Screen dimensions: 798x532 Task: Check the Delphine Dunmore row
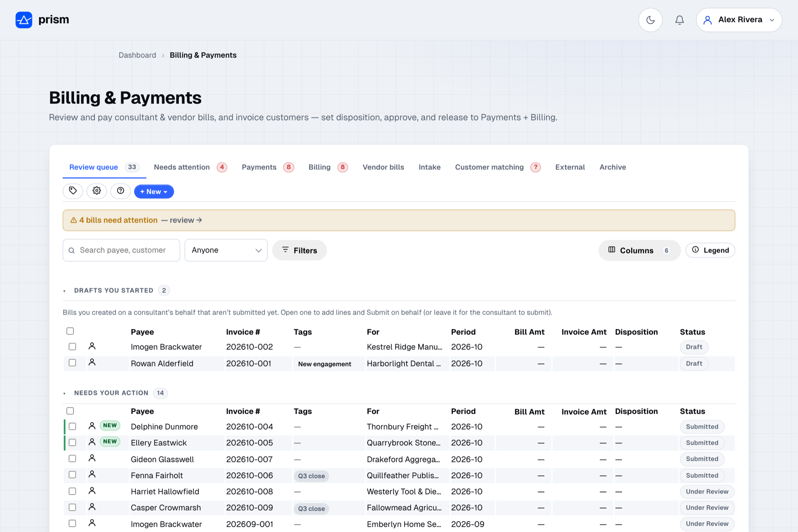72,426
